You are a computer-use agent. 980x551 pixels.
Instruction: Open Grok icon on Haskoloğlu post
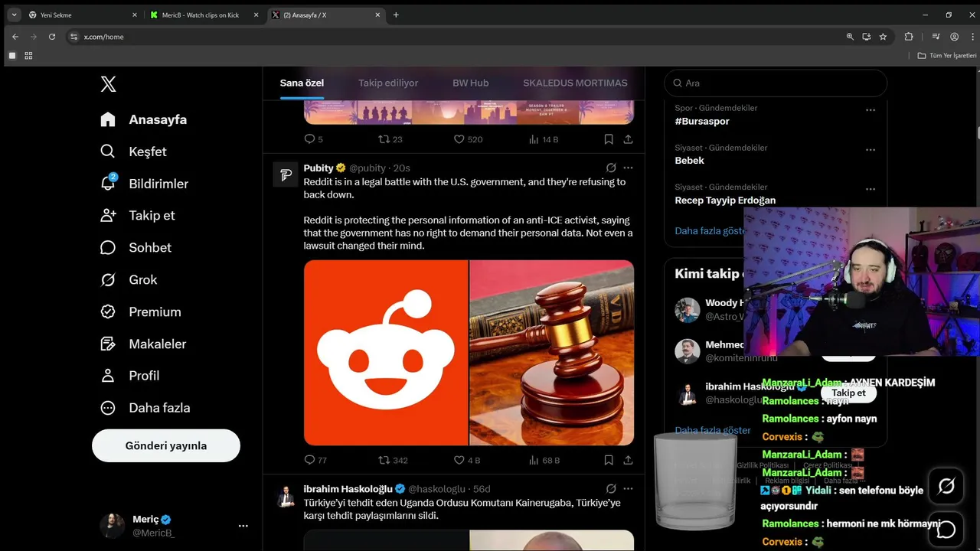tap(611, 488)
